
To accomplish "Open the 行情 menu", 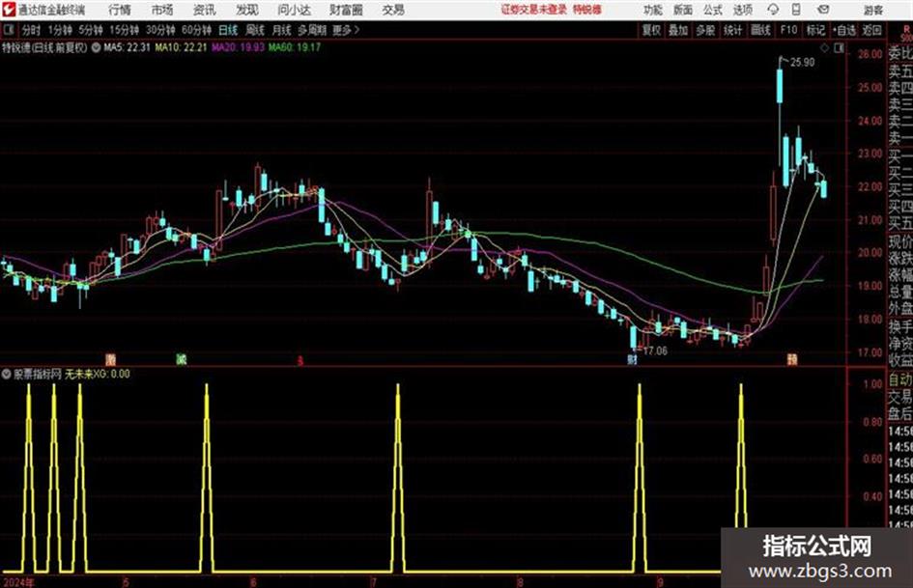I will point(120,10).
